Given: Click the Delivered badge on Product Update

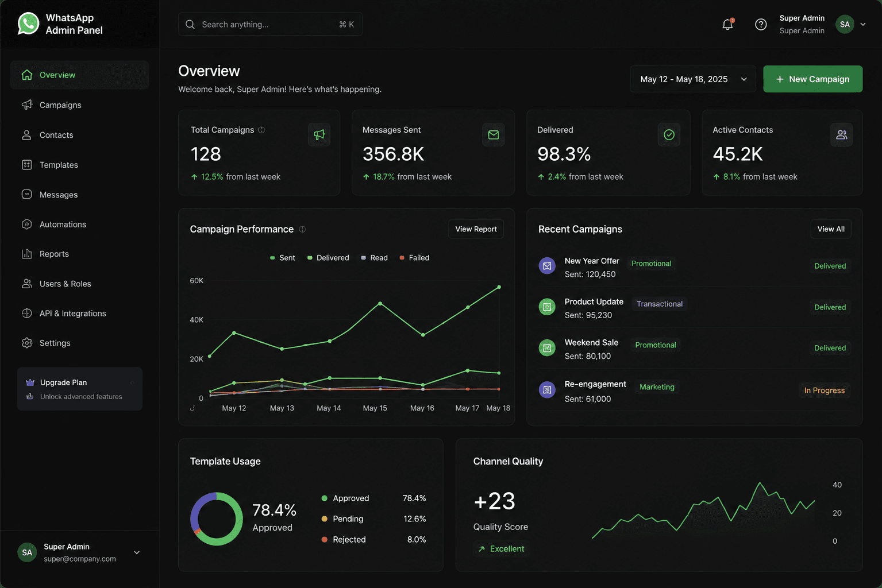Looking at the screenshot, I should click(830, 307).
